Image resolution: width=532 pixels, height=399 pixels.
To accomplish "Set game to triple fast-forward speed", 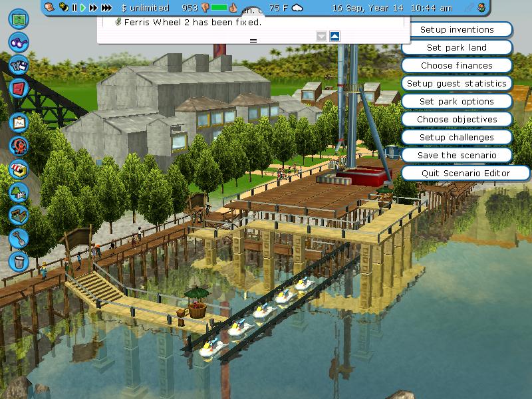I will (x=107, y=8).
